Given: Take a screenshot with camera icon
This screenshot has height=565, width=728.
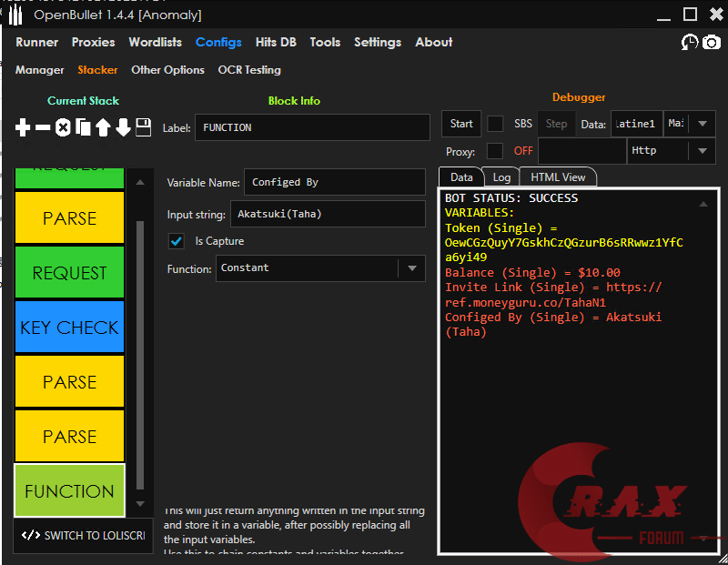Looking at the screenshot, I should (712, 42).
